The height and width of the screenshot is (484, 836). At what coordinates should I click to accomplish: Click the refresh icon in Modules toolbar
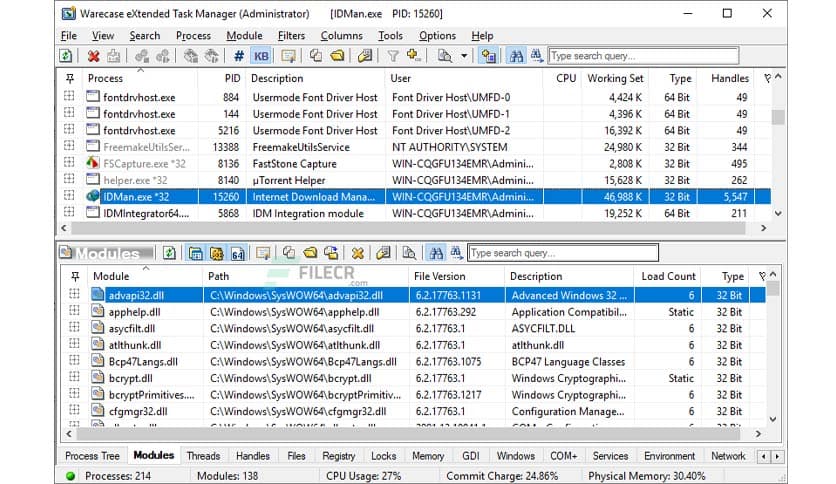point(169,253)
